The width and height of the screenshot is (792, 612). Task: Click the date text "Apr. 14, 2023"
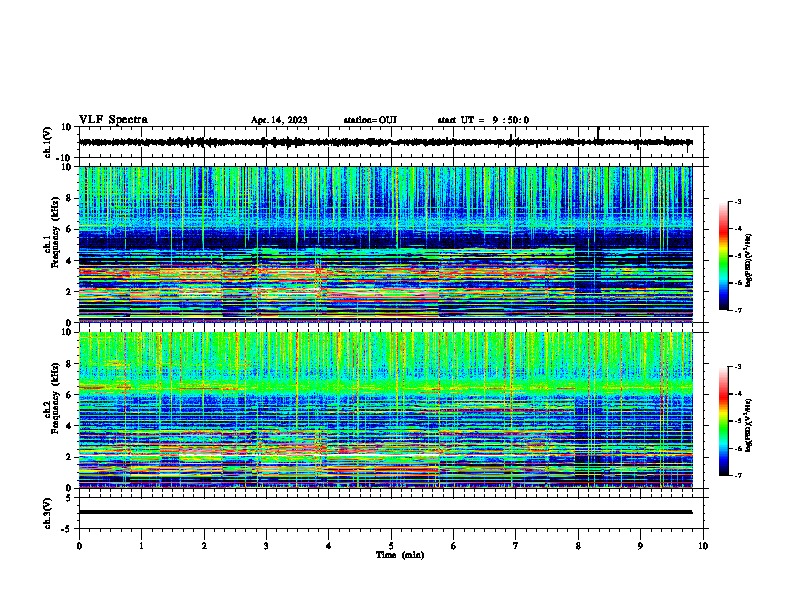(279, 120)
